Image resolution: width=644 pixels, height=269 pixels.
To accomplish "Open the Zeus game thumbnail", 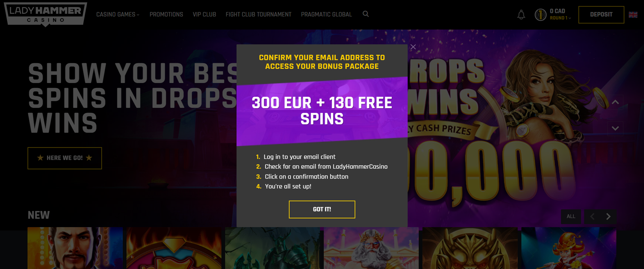I will coord(371,248).
